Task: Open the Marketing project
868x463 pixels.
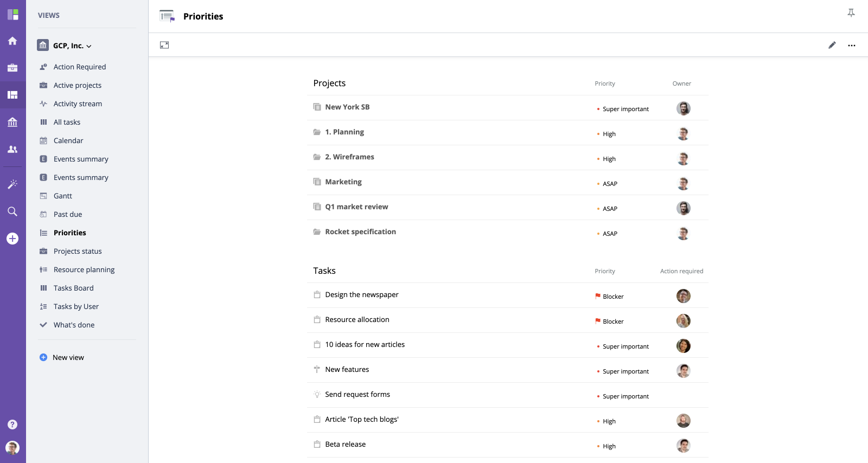Action: point(343,182)
